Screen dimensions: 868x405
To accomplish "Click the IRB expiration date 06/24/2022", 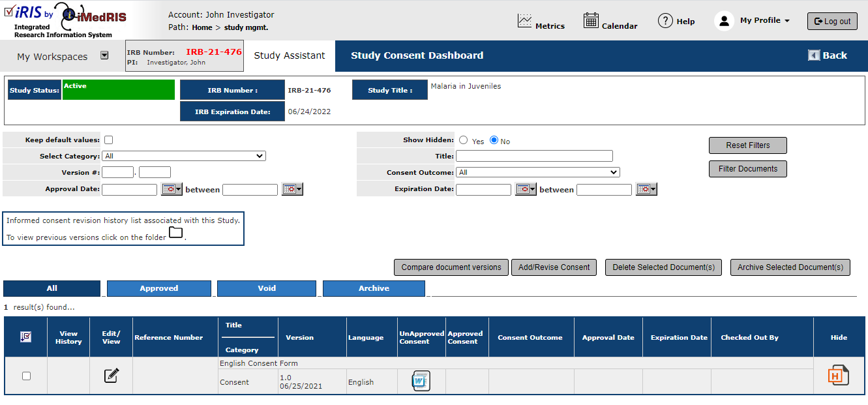I will click(x=309, y=112).
